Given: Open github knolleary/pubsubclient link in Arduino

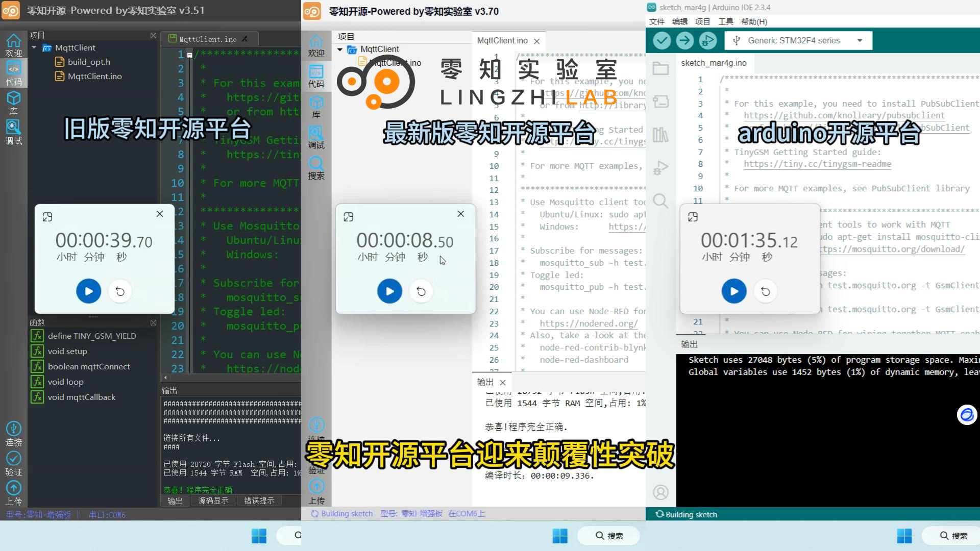Looking at the screenshot, I should coord(844,115).
